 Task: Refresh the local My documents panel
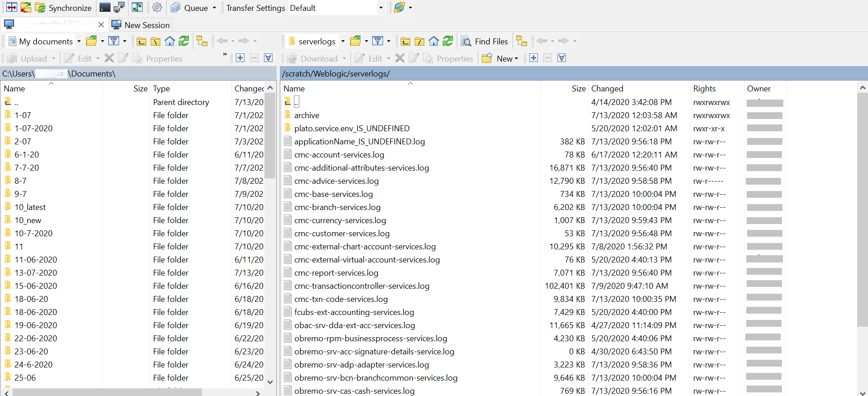184,41
